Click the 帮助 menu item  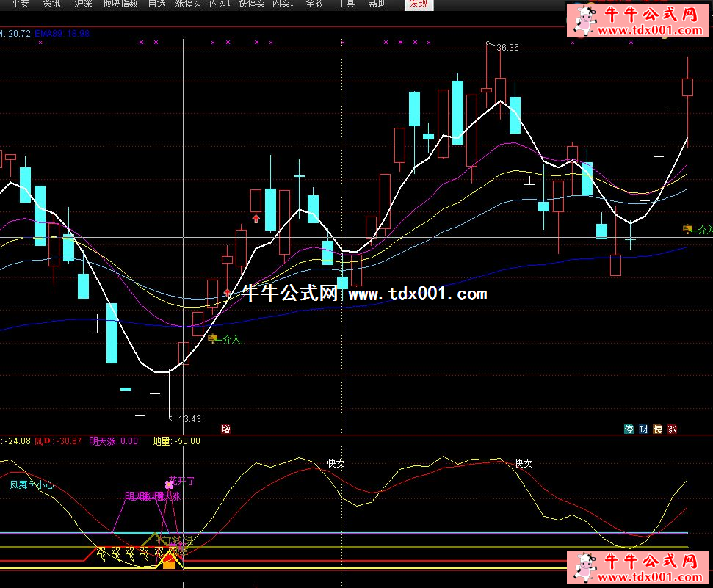[377, 4]
